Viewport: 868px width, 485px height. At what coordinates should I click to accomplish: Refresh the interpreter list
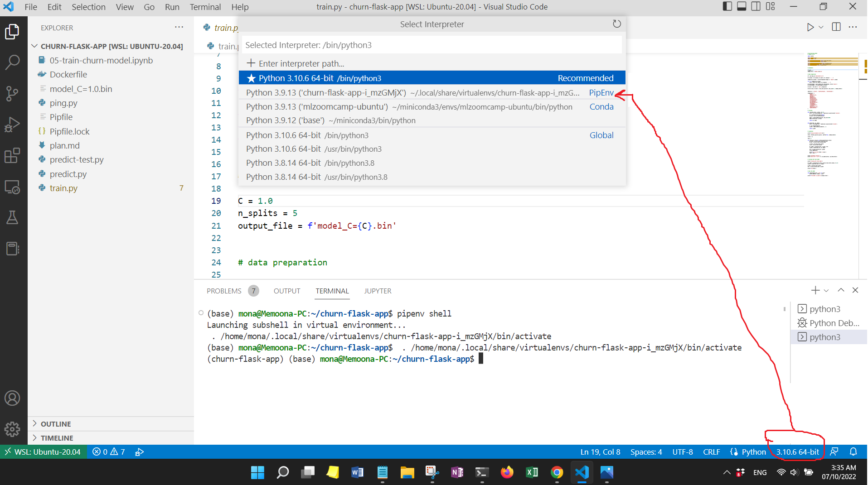tap(616, 24)
